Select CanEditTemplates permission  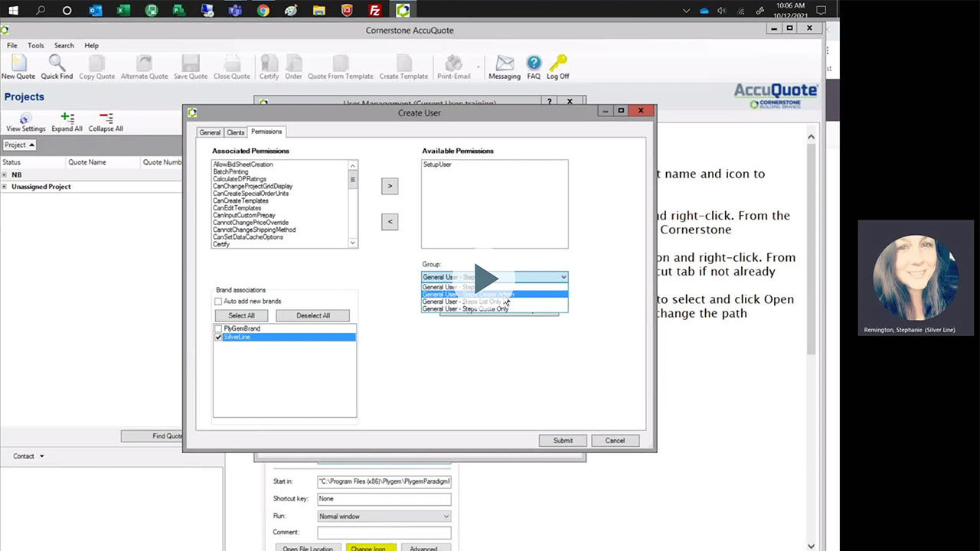point(237,208)
